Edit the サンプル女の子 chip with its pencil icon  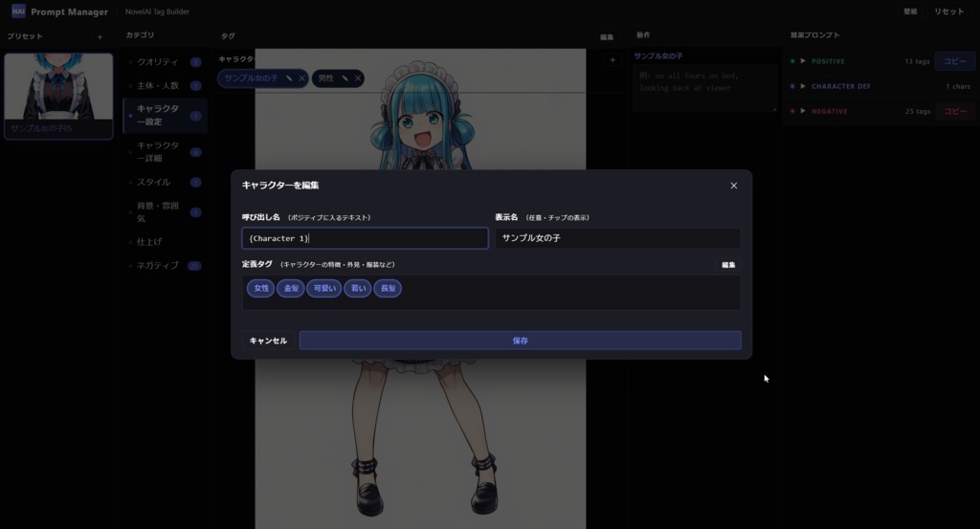pyautogui.click(x=289, y=78)
